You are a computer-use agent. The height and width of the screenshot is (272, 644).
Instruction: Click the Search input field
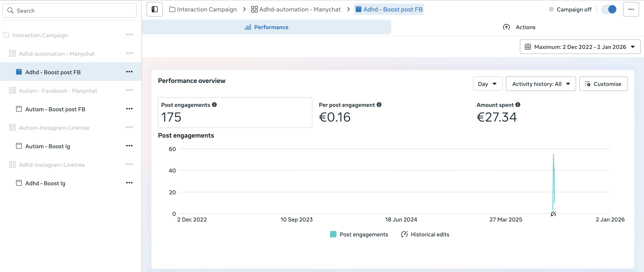69,11
